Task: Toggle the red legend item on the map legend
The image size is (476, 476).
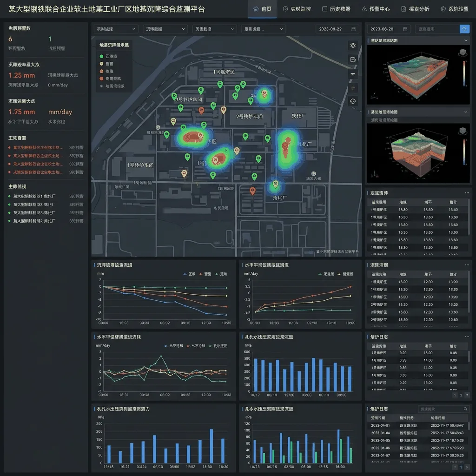Action: point(110,79)
